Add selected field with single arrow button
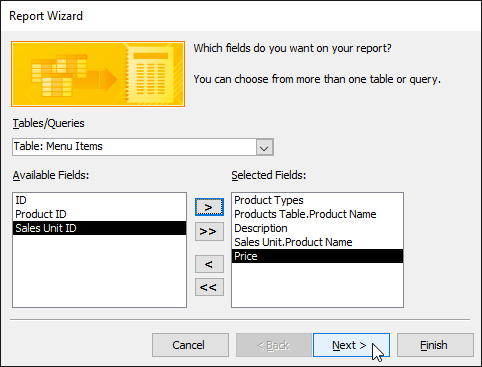 click(x=209, y=207)
